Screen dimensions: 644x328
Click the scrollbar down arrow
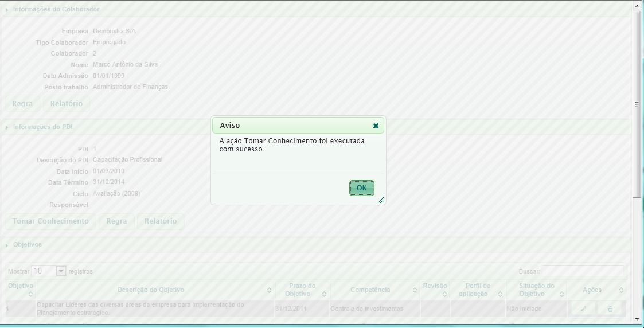pos(637,319)
